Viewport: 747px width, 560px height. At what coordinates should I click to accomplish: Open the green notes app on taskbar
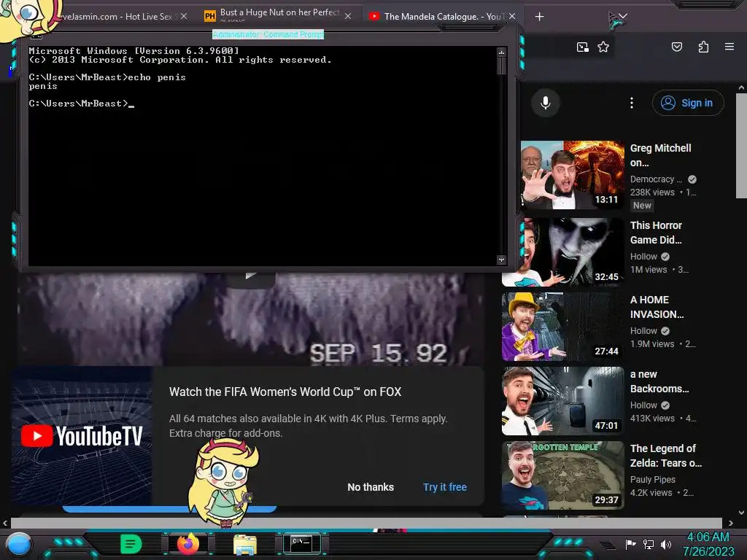131,544
